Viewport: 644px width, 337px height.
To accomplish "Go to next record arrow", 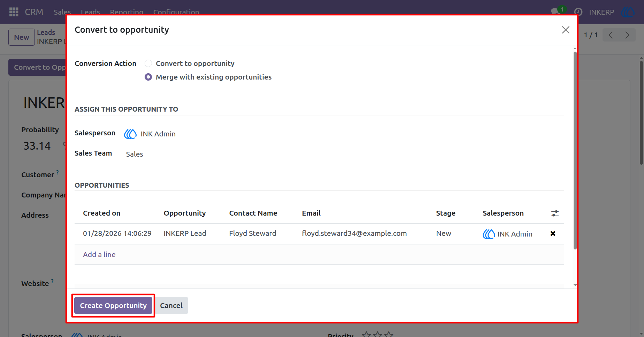I will click(x=627, y=35).
